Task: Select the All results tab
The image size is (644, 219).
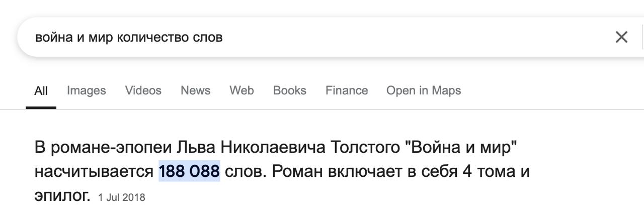Action: 41,91
